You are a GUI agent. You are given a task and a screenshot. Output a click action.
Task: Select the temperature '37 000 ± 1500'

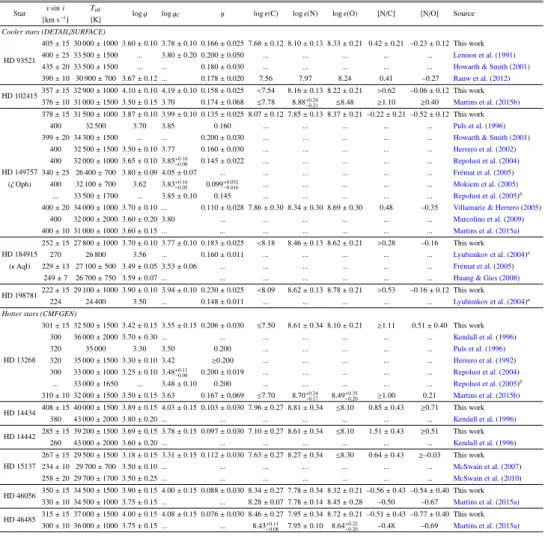tap(96, 514)
